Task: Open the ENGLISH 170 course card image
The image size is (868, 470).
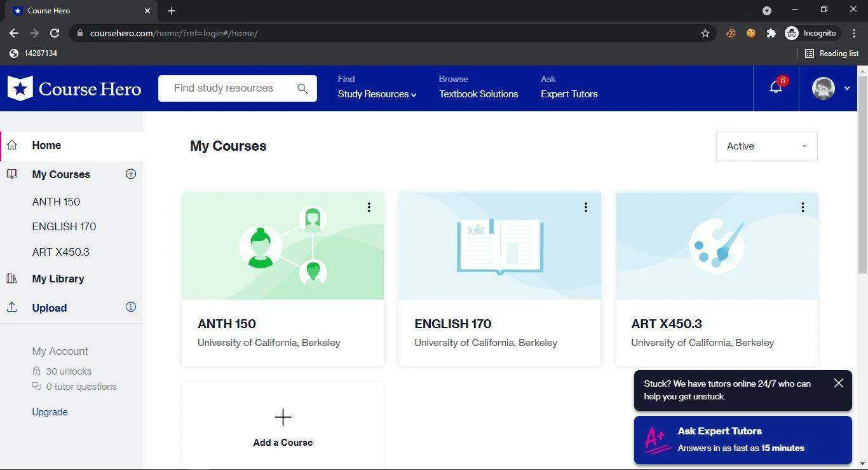Action: 499,245
